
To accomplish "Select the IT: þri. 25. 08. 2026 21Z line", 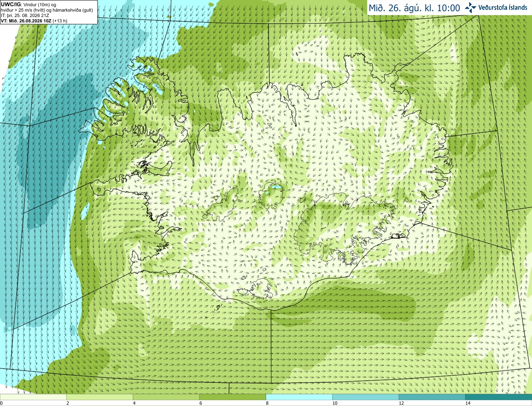I will pyautogui.click(x=25, y=15).
